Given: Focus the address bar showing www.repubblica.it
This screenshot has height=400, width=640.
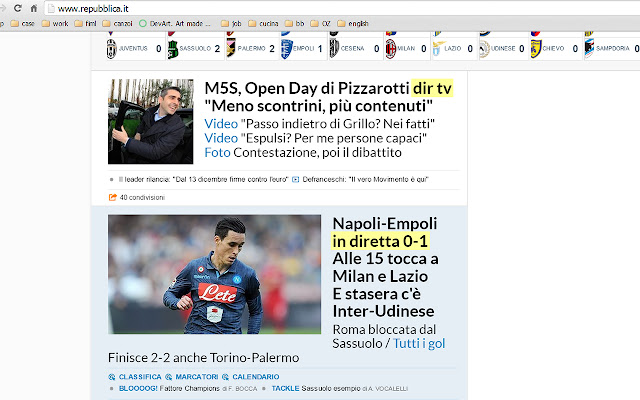Looking at the screenshot, I should 342,8.
